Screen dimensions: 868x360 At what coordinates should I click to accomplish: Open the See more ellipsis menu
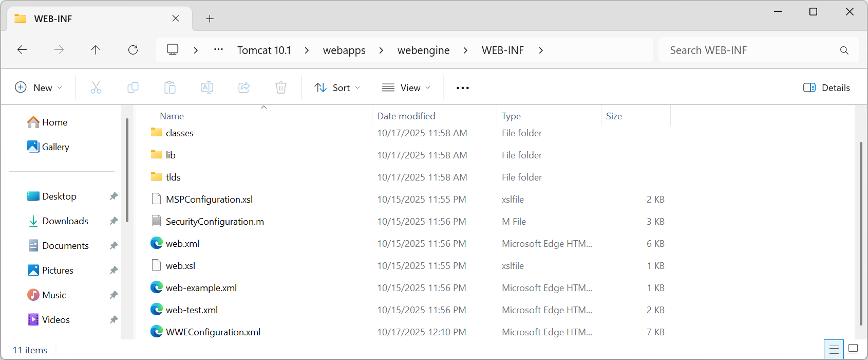click(463, 87)
